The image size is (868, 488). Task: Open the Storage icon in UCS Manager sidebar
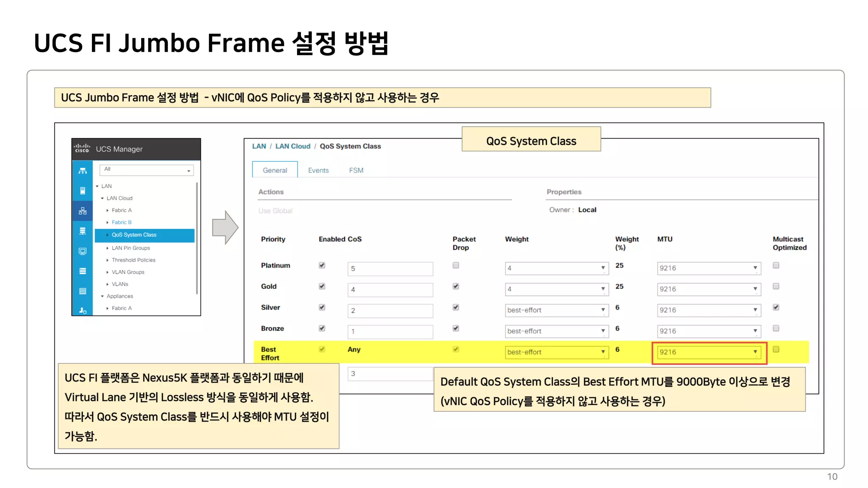point(83,271)
